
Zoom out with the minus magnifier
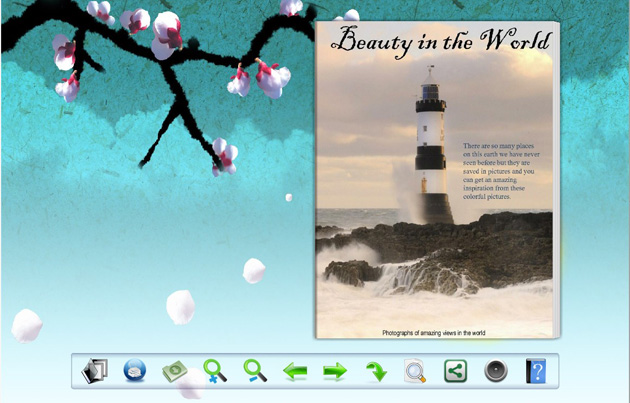point(255,370)
